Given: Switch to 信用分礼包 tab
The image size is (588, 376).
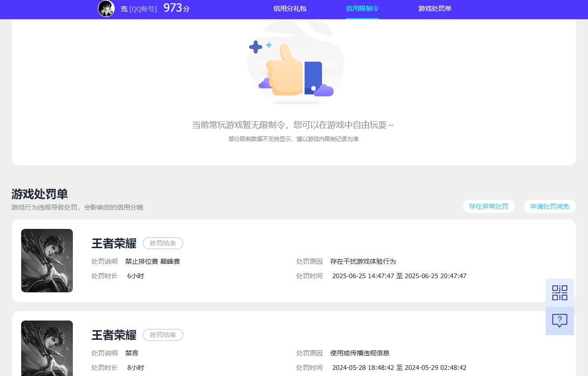Looking at the screenshot, I should pyautogui.click(x=290, y=8).
